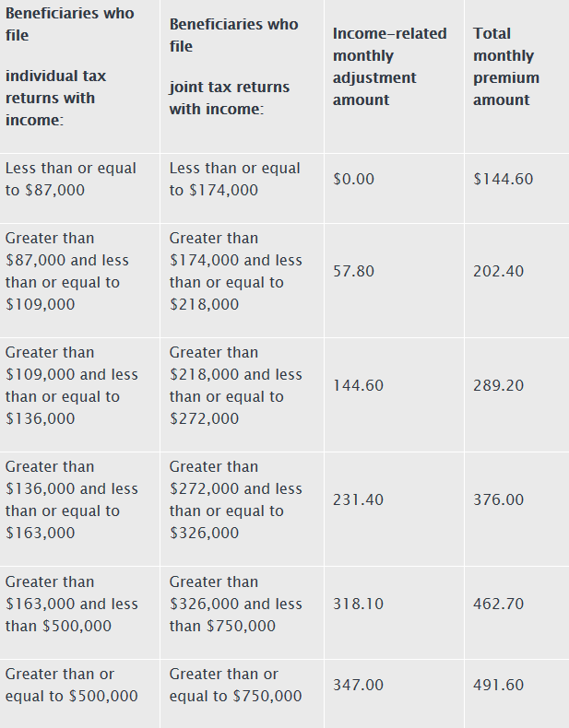Click the $144.60 total premium cell
The height and width of the screenshot is (728, 569).
pos(503,179)
